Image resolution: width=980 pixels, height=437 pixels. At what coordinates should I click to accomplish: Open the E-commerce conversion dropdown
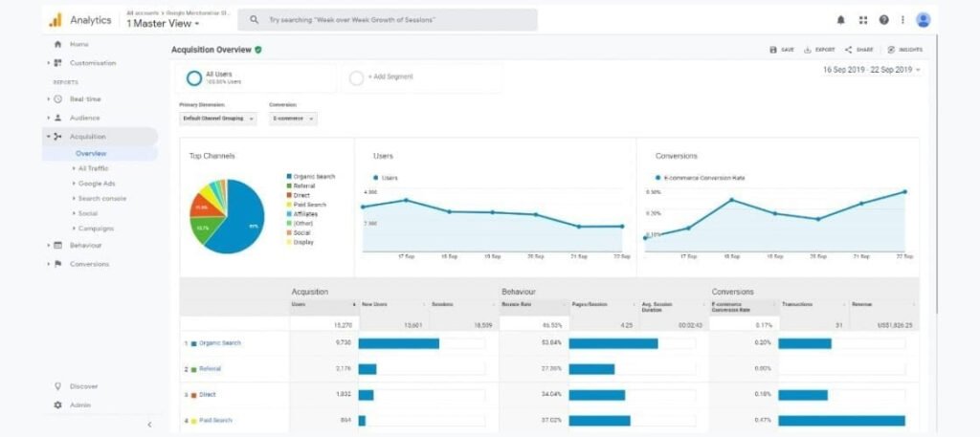click(293, 119)
